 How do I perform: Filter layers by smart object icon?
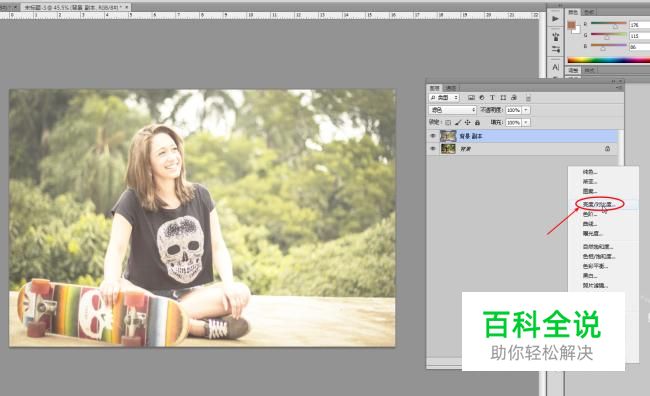tap(514, 98)
